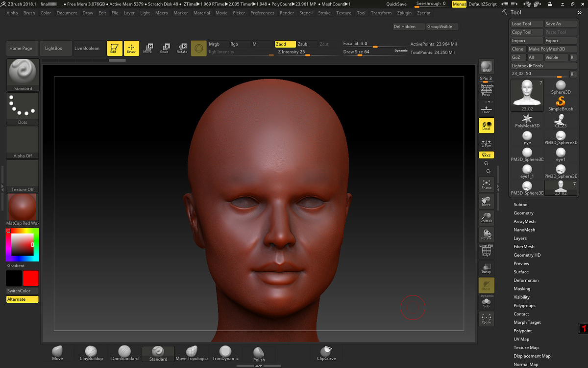Click the Make PolyMesh3D button
Viewport: 588px width, 368px height.
pyautogui.click(x=552, y=49)
